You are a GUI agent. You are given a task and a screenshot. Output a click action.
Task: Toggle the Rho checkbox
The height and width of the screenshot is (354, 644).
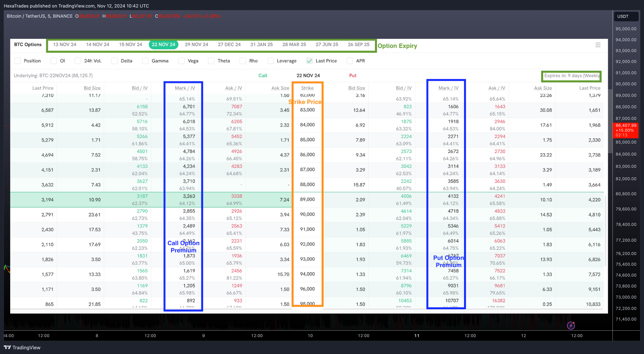(x=243, y=61)
